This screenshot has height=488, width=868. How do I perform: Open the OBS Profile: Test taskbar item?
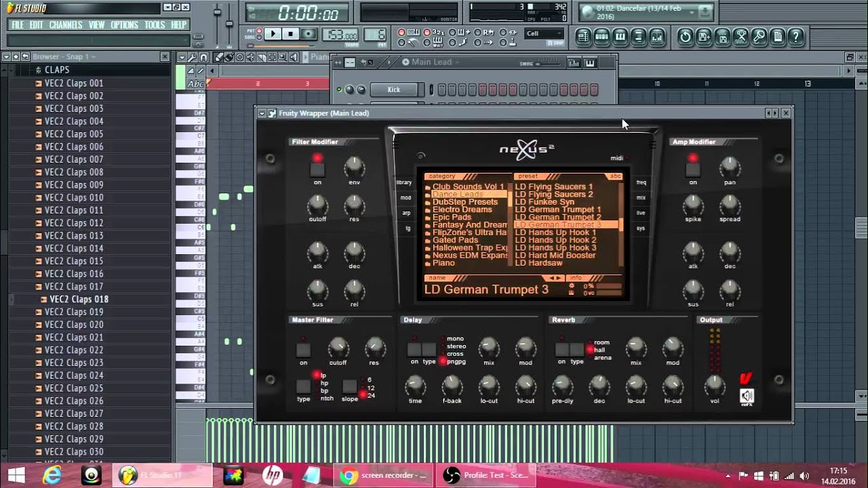point(486,476)
